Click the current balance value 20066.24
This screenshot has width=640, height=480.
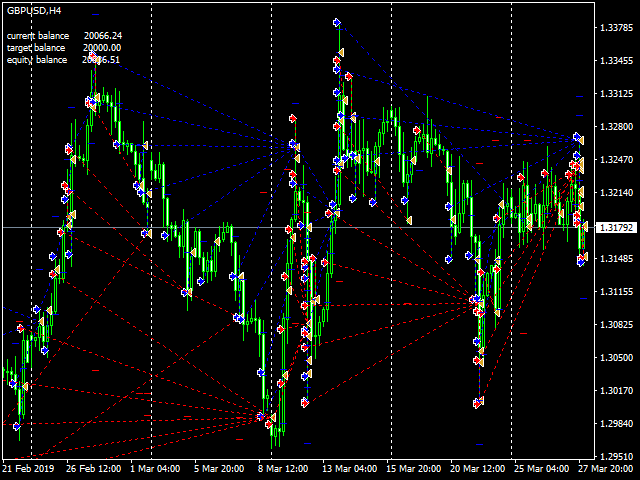(103, 35)
